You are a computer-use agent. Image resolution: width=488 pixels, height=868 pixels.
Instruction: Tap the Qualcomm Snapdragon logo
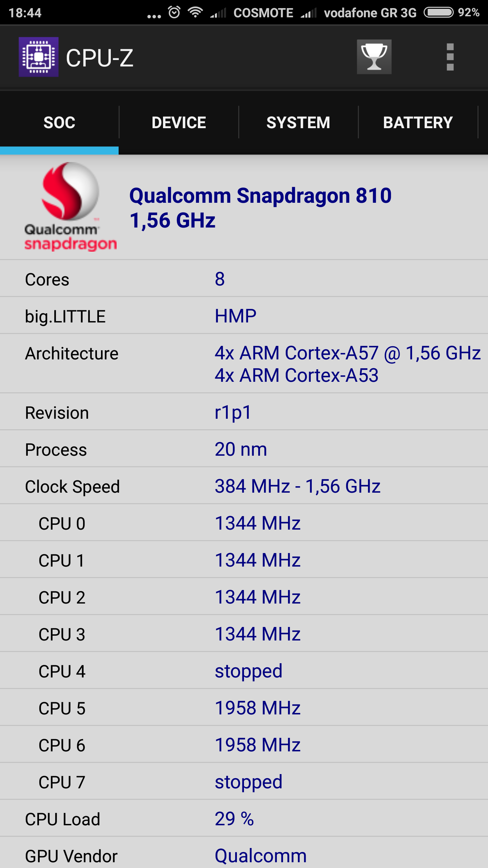pyautogui.click(x=70, y=207)
